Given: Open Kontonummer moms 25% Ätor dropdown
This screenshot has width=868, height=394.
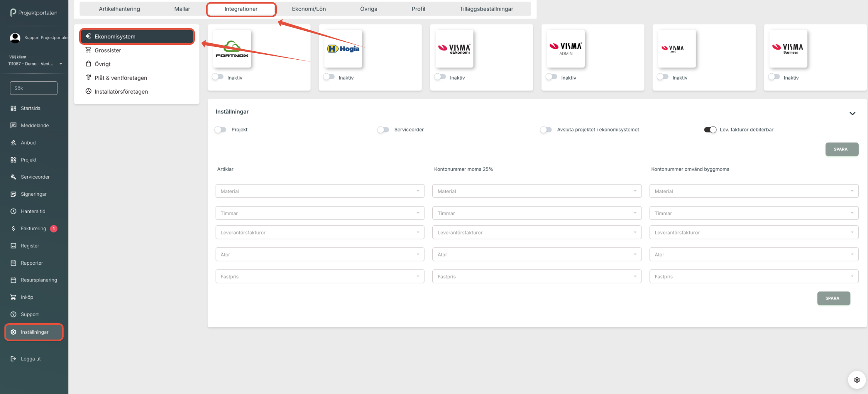Looking at the screenshot, I should coord(537,254).
